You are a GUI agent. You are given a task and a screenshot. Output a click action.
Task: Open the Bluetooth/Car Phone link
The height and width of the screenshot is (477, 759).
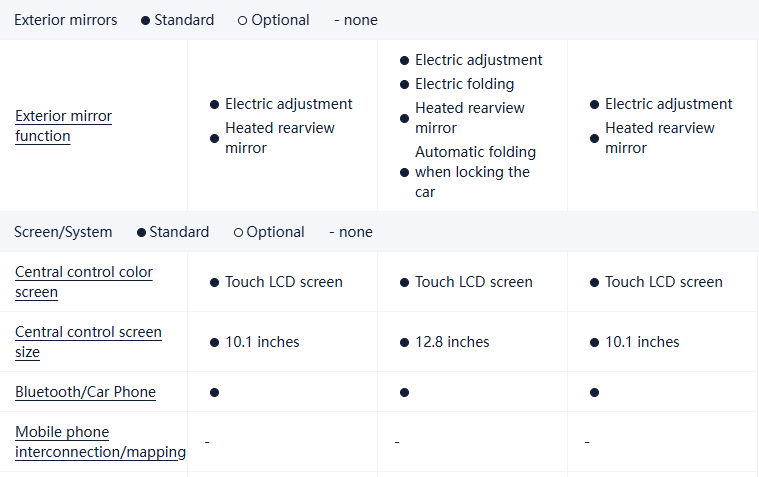[x=85, y=392]
